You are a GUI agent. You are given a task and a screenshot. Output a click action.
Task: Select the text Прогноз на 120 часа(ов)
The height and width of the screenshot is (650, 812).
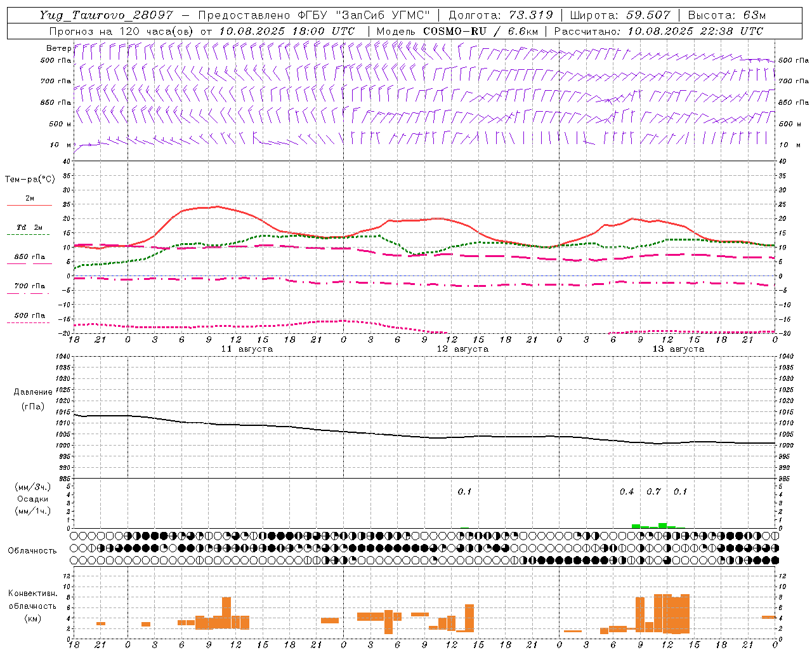tap(122, 31)
